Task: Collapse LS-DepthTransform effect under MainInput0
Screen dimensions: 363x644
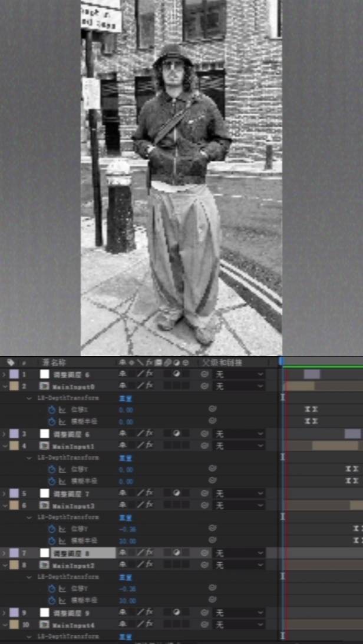Action: (x=29, y=398)
